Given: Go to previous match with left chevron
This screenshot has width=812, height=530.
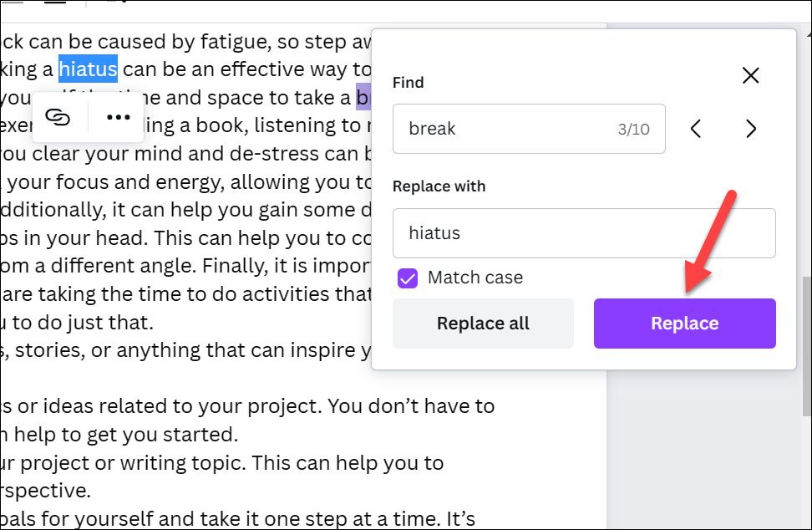Looking at the screenshot, I should click(696, 129).
